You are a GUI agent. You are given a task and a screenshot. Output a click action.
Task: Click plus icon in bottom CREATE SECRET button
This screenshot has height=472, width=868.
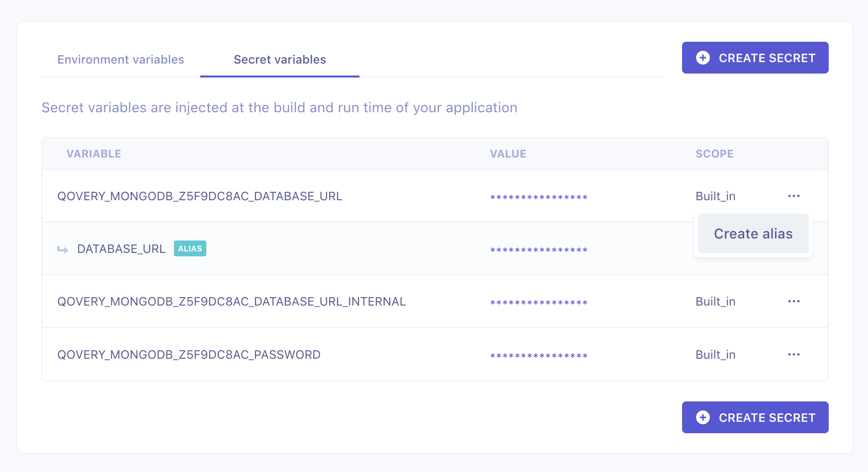coord(703,417)
